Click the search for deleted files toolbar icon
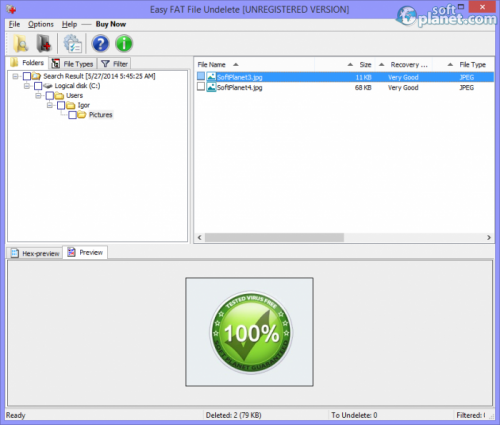 pos(20,44)
